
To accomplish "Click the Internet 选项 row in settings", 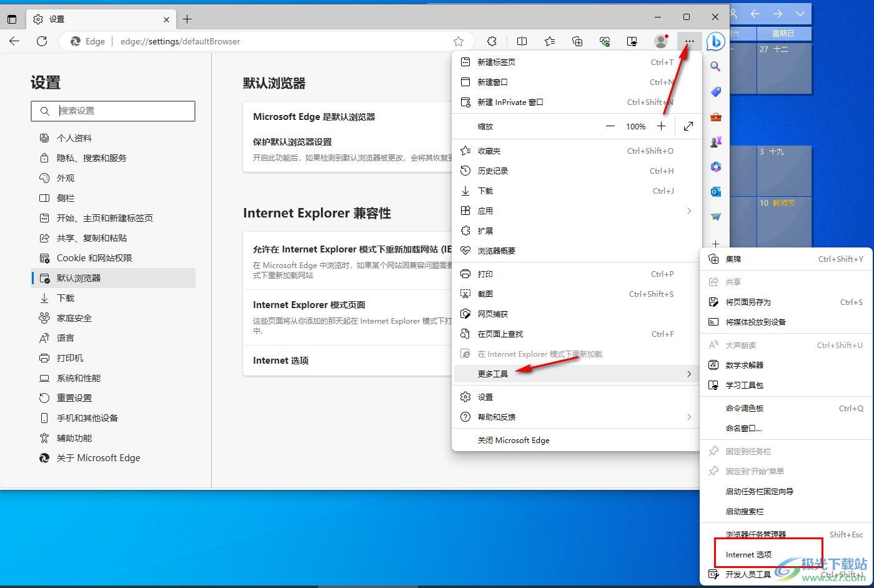I will 347,361.
